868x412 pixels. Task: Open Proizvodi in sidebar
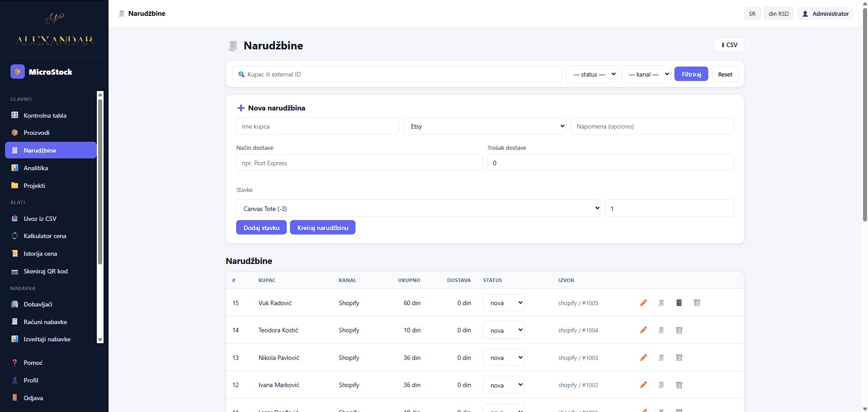51,133
